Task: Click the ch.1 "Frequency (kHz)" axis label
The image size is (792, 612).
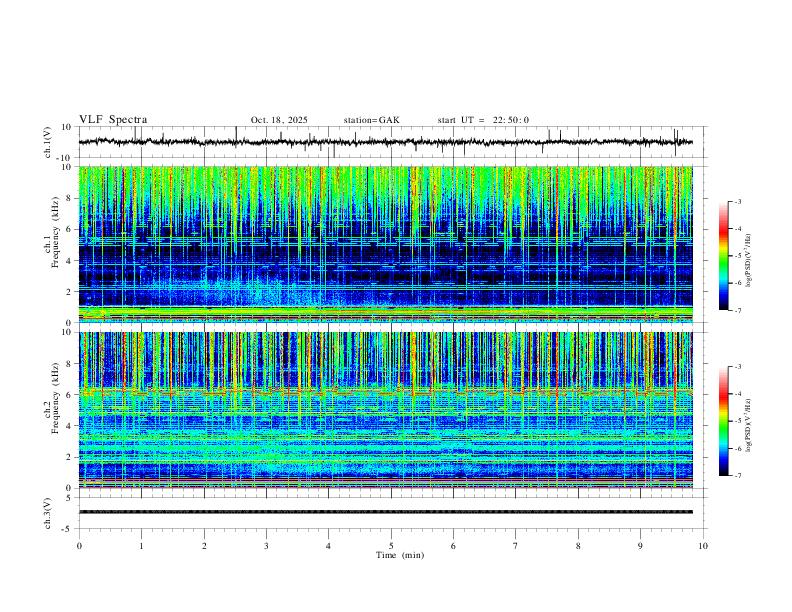Action: click(55, 232)
